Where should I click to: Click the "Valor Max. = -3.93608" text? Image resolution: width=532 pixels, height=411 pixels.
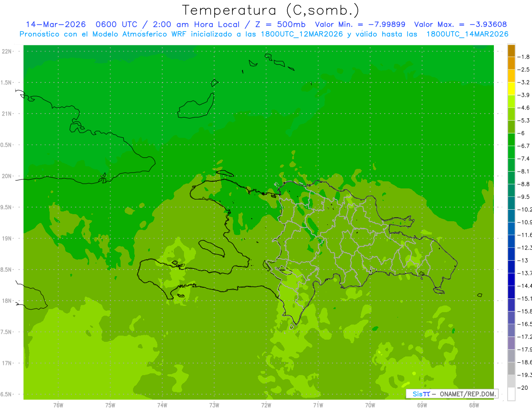point(460,24)
